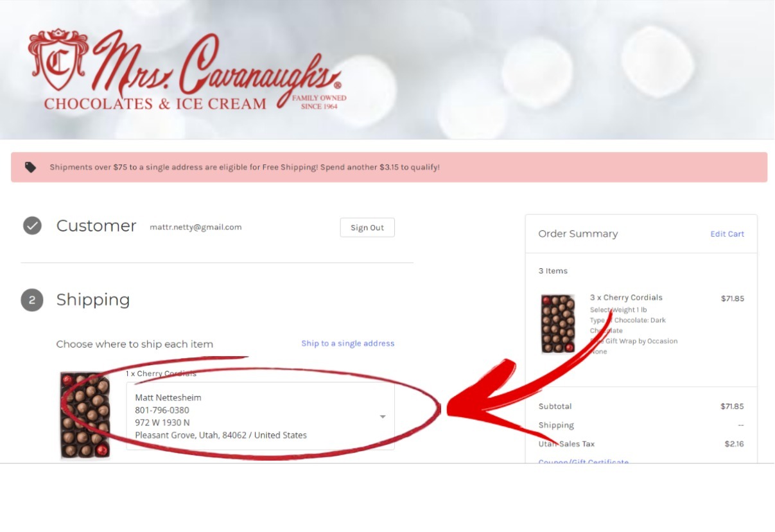Screen dimensions: 775x532
Task: Click the Order Summary heading
Action: pos(578,234)
